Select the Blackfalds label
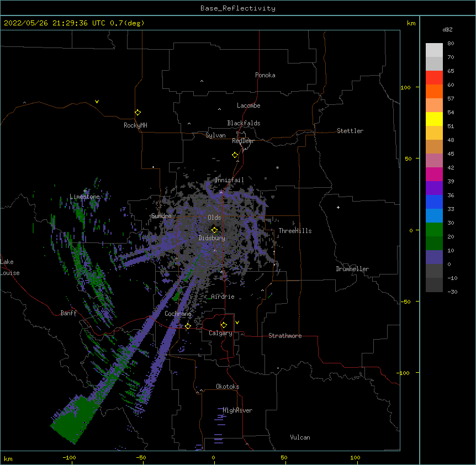 point(244,123)
